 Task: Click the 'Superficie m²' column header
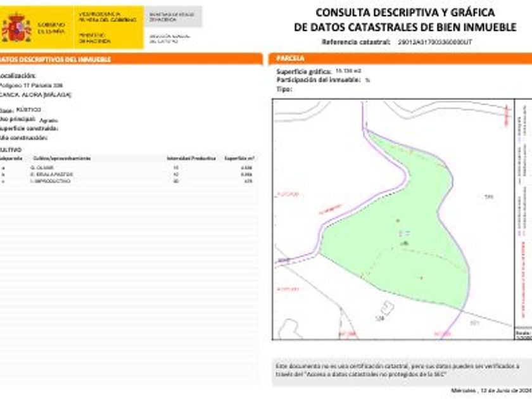coord(239,158)
